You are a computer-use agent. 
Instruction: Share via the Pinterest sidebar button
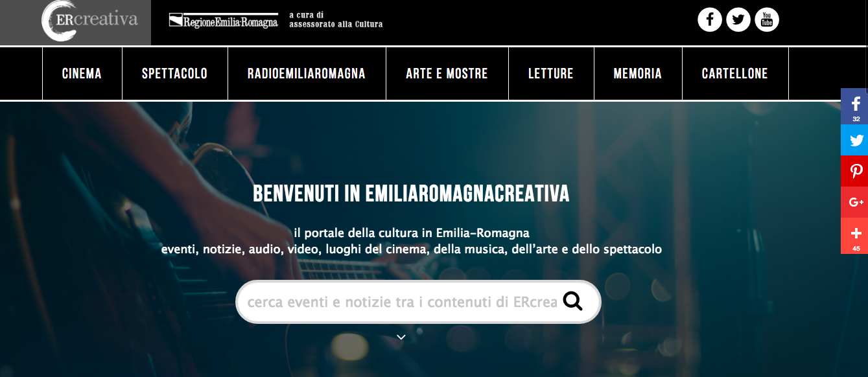tap(854, 171)
